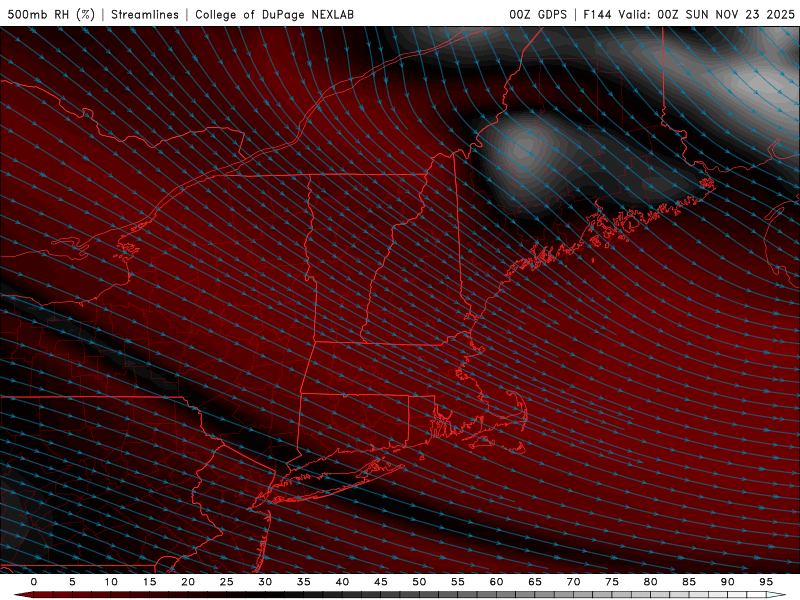Click the colorbar label "95"
This screenshot has width=800, height=600.
click(765, 582)
